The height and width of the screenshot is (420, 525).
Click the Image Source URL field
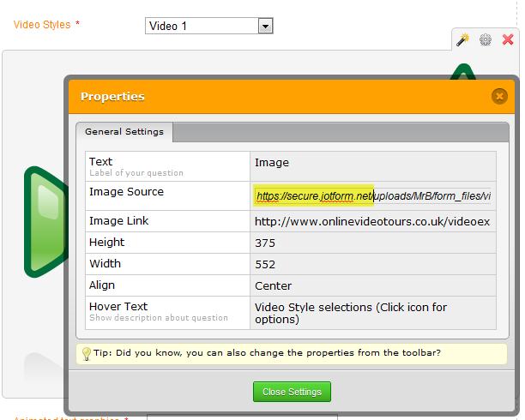[373, 196]
